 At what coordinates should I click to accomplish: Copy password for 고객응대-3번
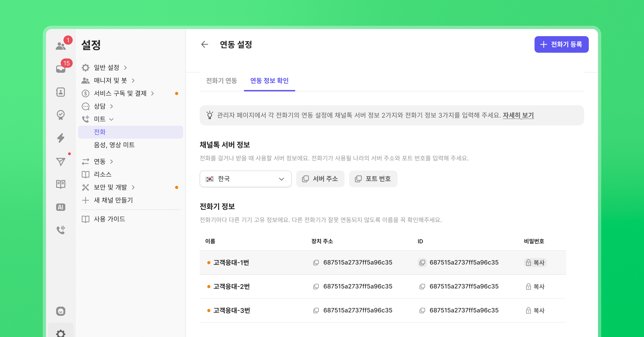click(x=535, y=311)
